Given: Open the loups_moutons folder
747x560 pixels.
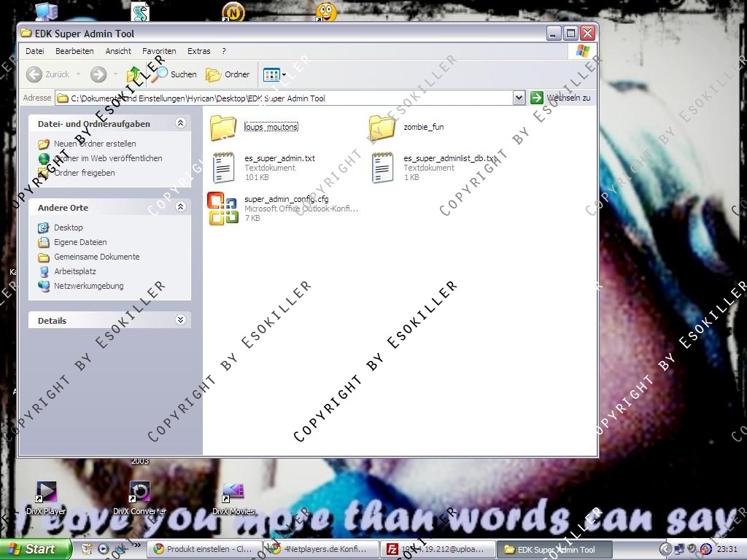Looking at the screenshot, I should pyautogui.click(x=223, y=128).
